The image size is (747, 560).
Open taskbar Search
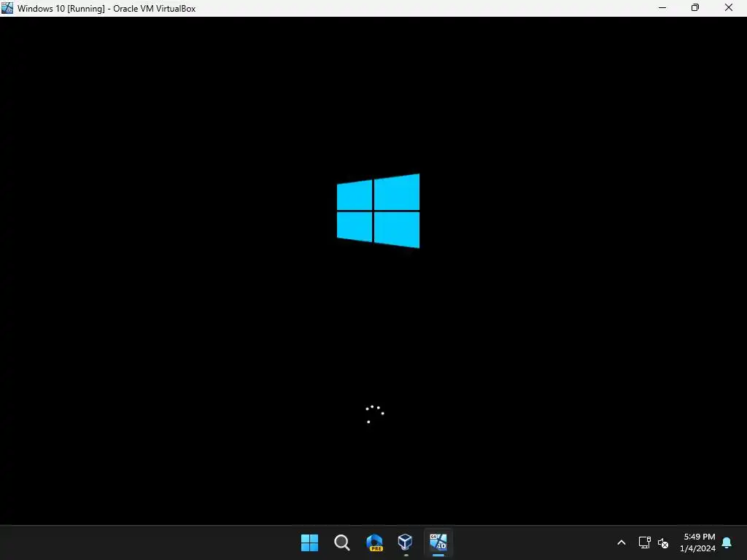[x=341, y=542]
